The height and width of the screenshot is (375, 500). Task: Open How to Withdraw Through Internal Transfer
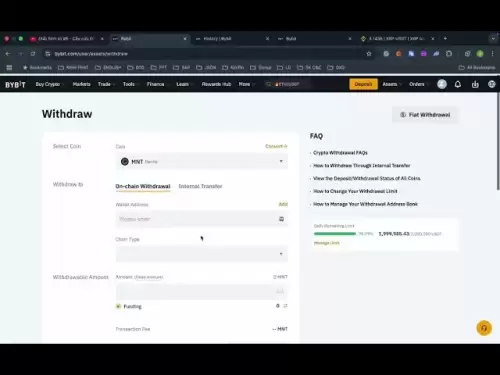point(362,166)
